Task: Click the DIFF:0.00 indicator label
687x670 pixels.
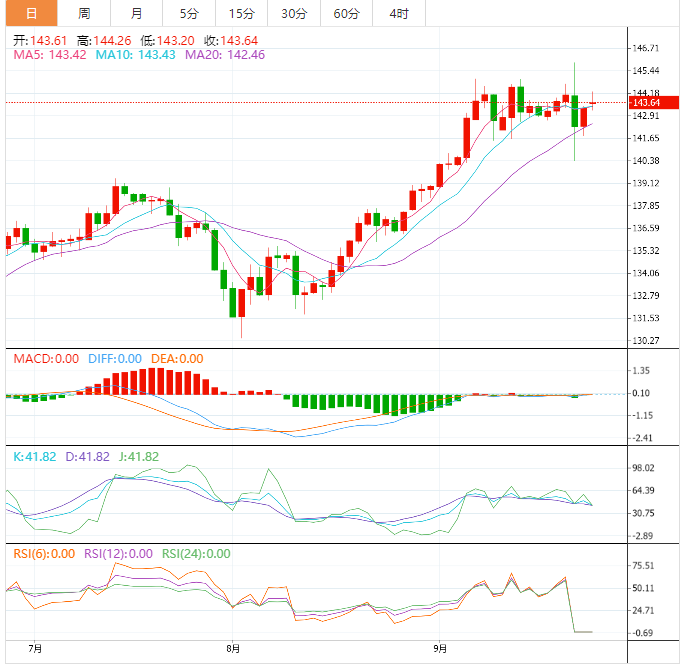Action: point(115,359)
